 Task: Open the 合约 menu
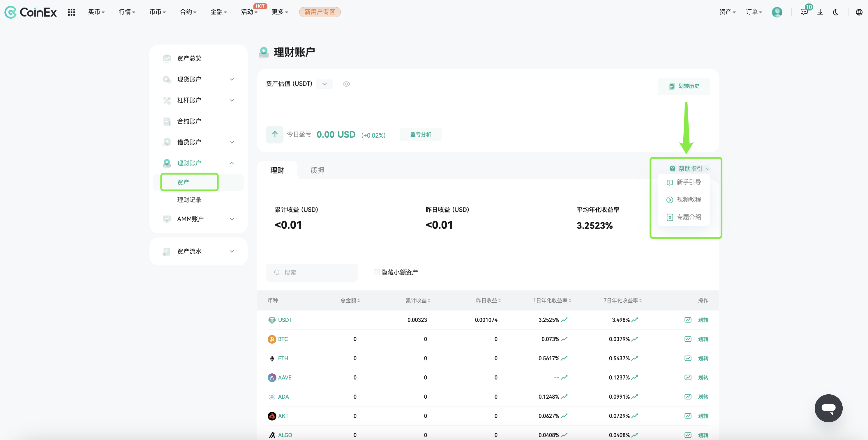coord(188,12)
